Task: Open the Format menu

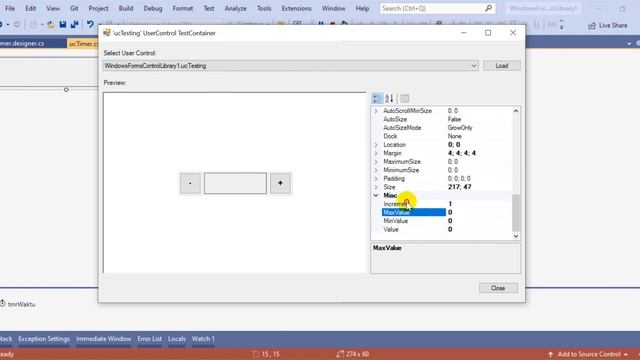Action: pos(182,8)
